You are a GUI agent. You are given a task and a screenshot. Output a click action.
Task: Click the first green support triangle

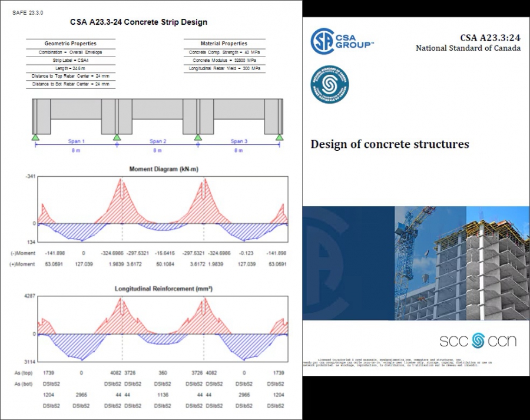click(x=35, y=137)
